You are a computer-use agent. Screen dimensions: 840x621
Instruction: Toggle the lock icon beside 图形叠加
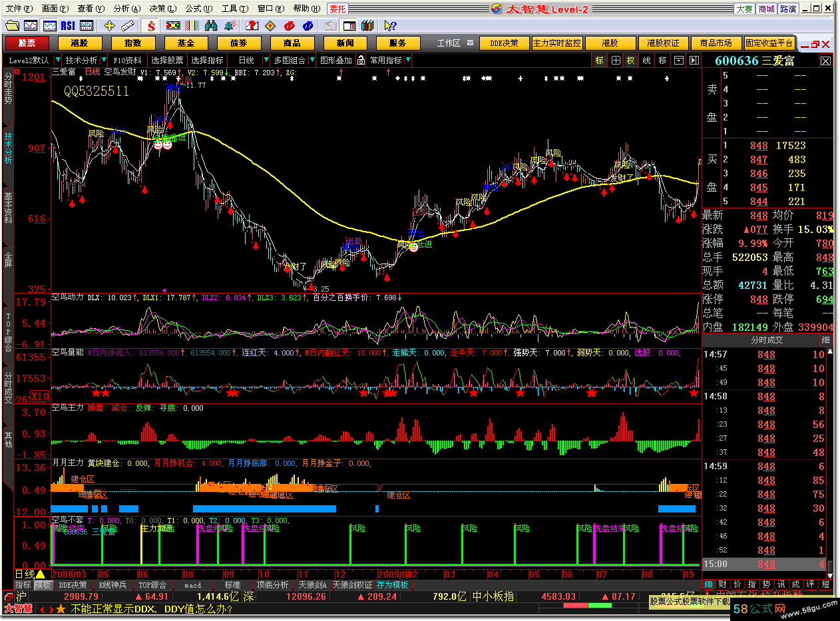click(x=361, y=60)
